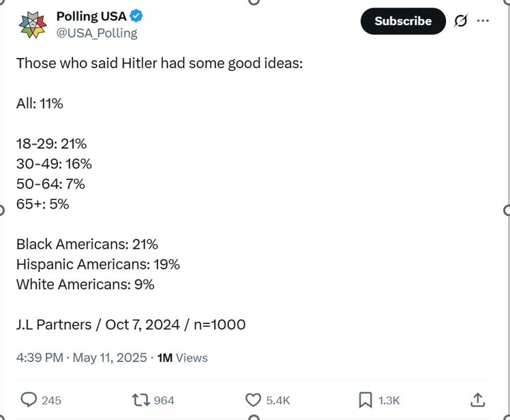This screenshot has width=510, height=420.
Task: Click the reply speech bubble icon
Action: (x=29, y=400)
